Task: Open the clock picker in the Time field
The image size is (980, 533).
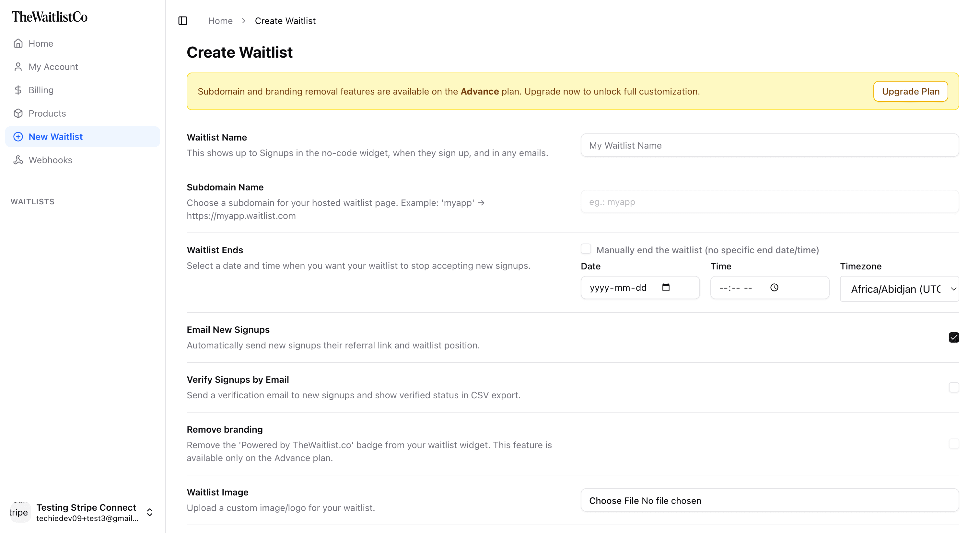Action: [x=775, y=288]
